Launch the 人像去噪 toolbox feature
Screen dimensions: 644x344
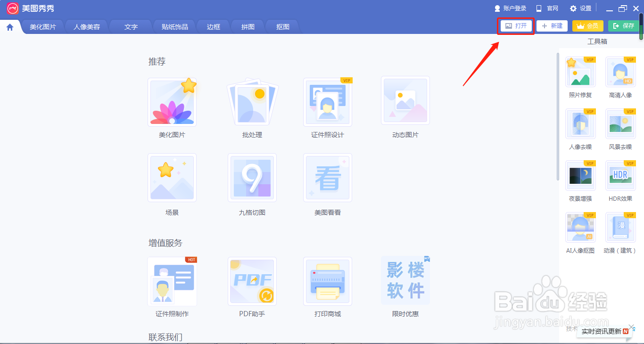click(x=580, y=124)
